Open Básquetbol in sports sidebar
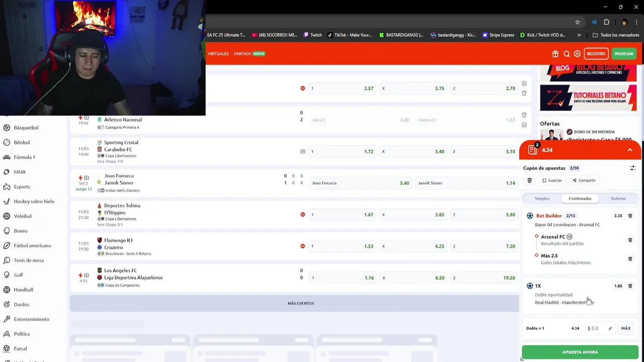 26,128
